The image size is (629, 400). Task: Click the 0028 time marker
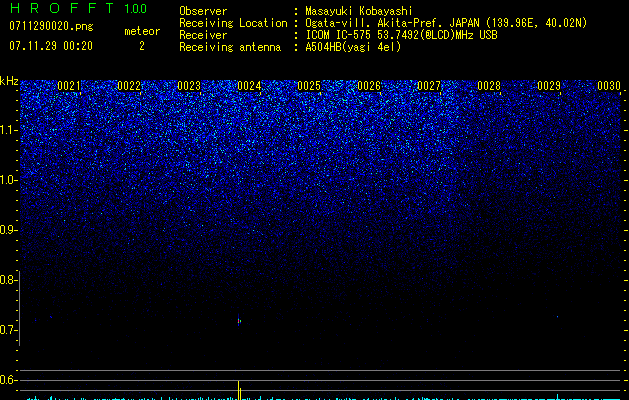click(489, 86)
